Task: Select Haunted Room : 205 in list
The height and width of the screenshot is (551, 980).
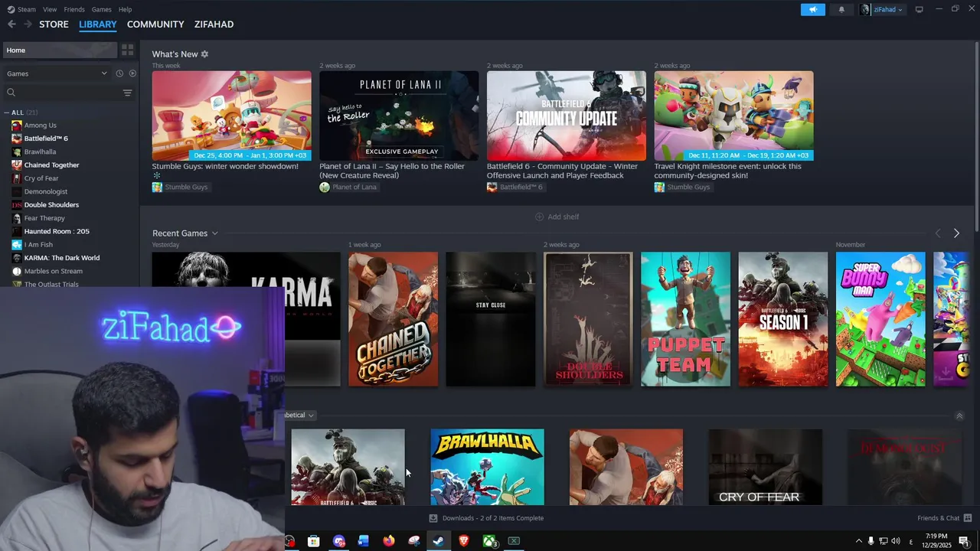Action: point(57,231)
